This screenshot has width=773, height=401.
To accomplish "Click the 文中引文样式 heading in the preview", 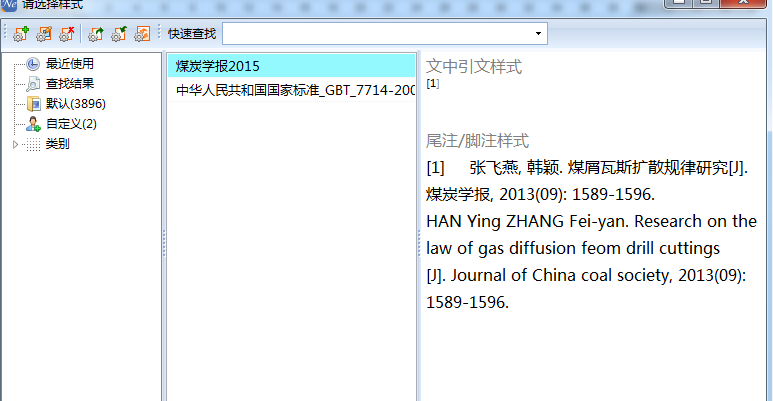I will pyautogui.click(x=474, y=67).
